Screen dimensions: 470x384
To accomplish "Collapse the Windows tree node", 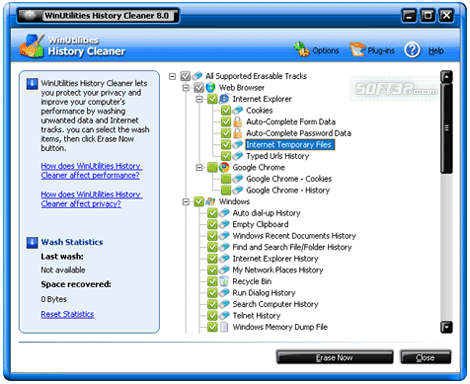I will (186, 202).
